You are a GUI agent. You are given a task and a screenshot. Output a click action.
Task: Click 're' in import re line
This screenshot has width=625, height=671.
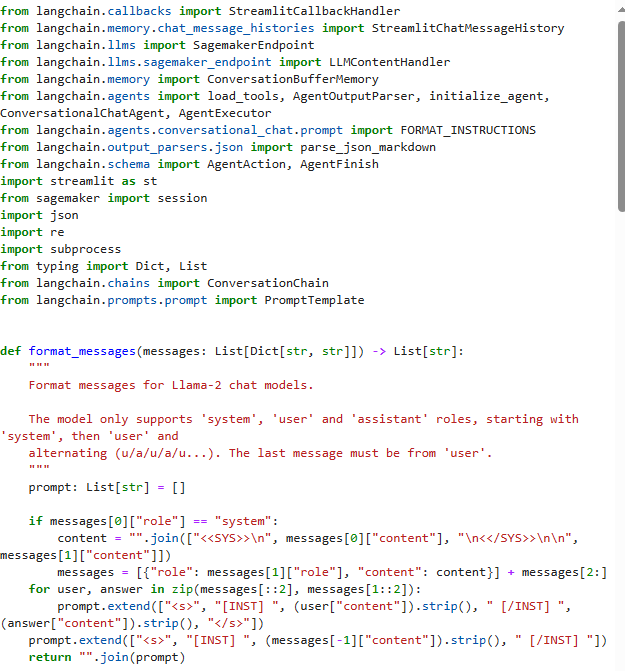point(57,232)
